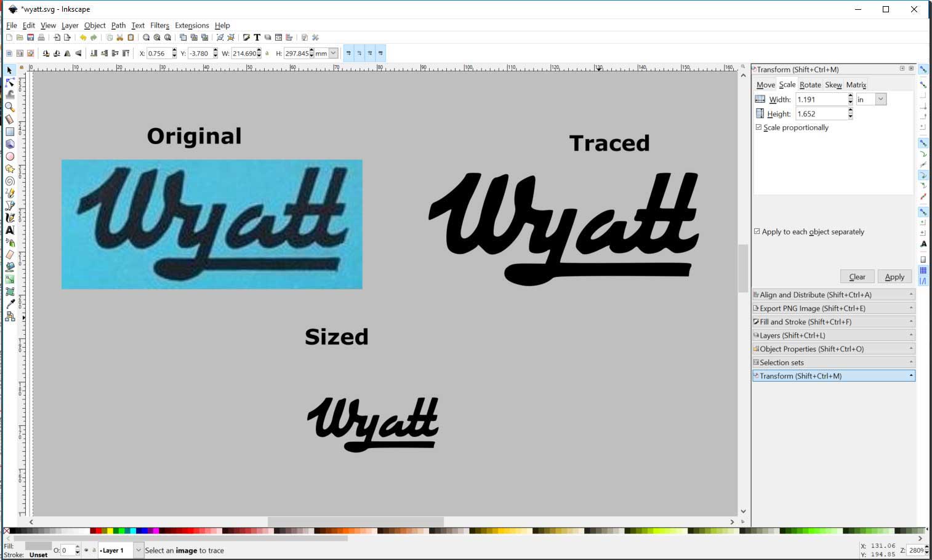Click the Height scale input field
932x560 pixels.
pyautogui.click(x=821, y=114)
